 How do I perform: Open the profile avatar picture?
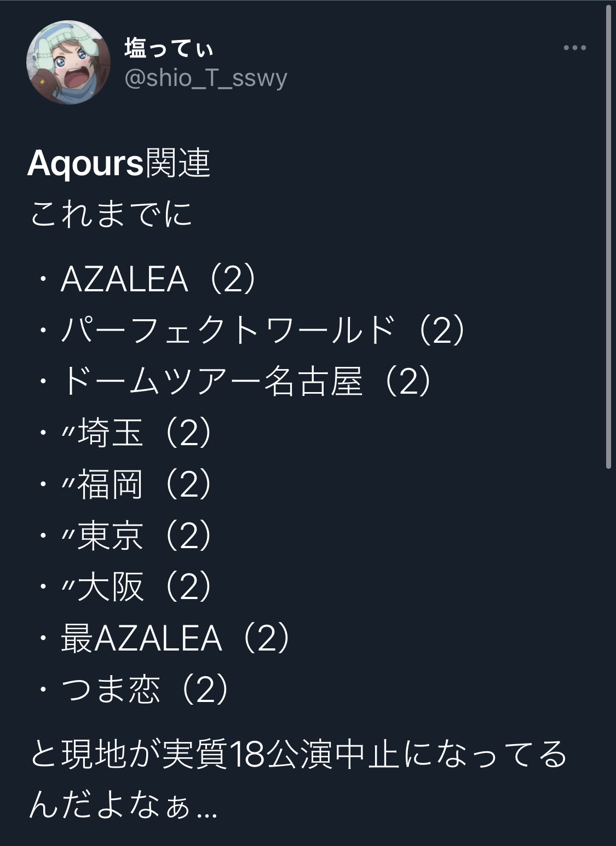(64, 64)
